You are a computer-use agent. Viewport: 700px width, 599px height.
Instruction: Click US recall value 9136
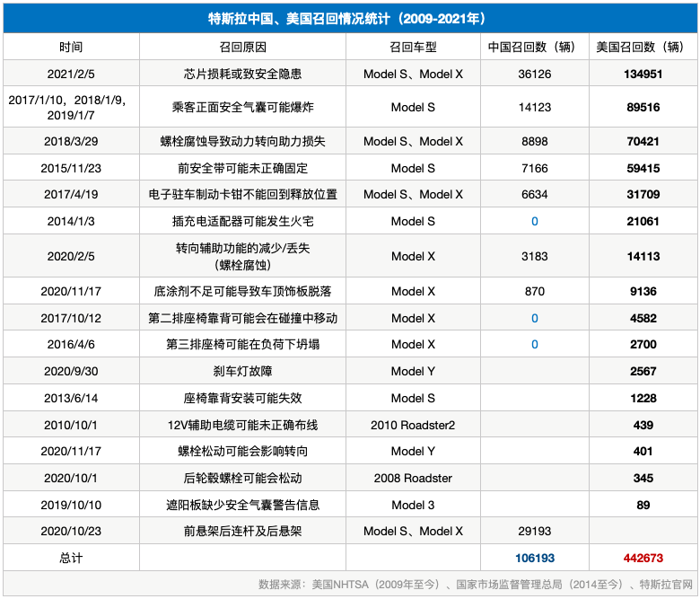pos(643,291)
